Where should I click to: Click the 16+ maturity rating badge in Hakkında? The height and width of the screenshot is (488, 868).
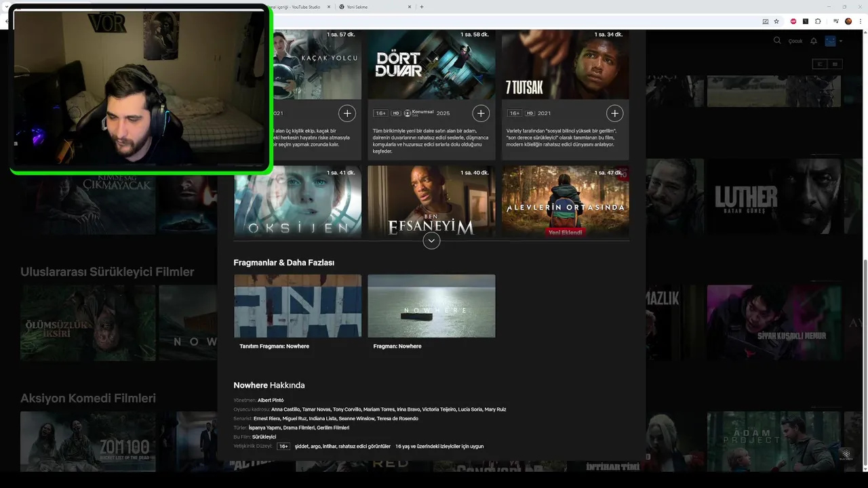click(283, 446)
